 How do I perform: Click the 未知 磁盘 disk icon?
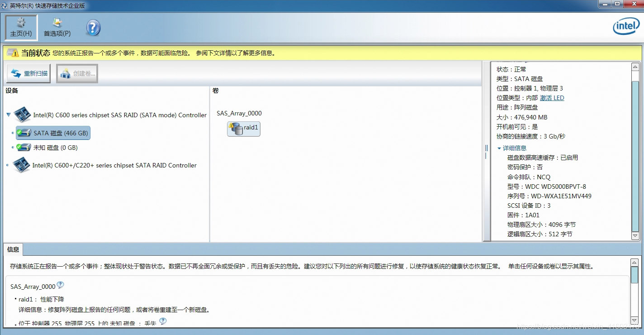24,148
